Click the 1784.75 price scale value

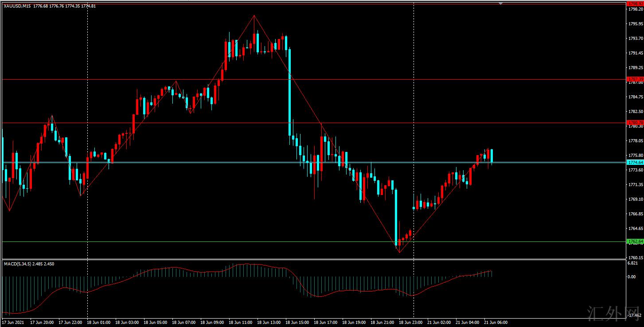click(x=634, y=97)
